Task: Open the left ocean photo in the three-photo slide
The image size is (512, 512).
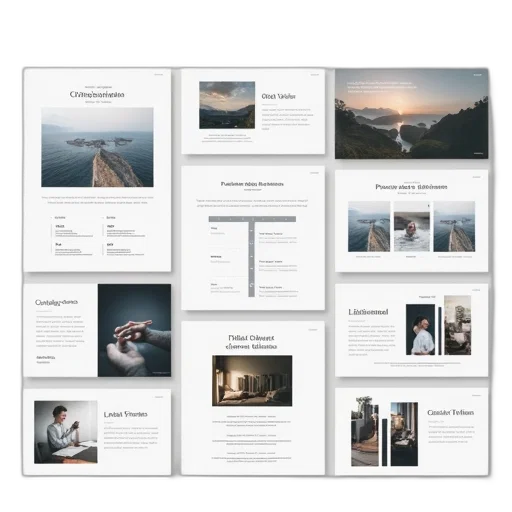Action: pyautogui.click(x=369, y=226)
